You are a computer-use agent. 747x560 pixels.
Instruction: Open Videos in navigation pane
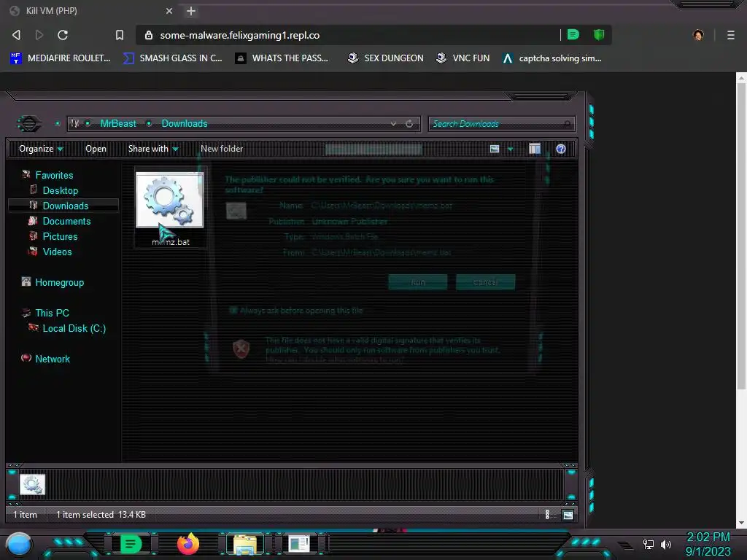pyautogui.click(x=57, y=252)
